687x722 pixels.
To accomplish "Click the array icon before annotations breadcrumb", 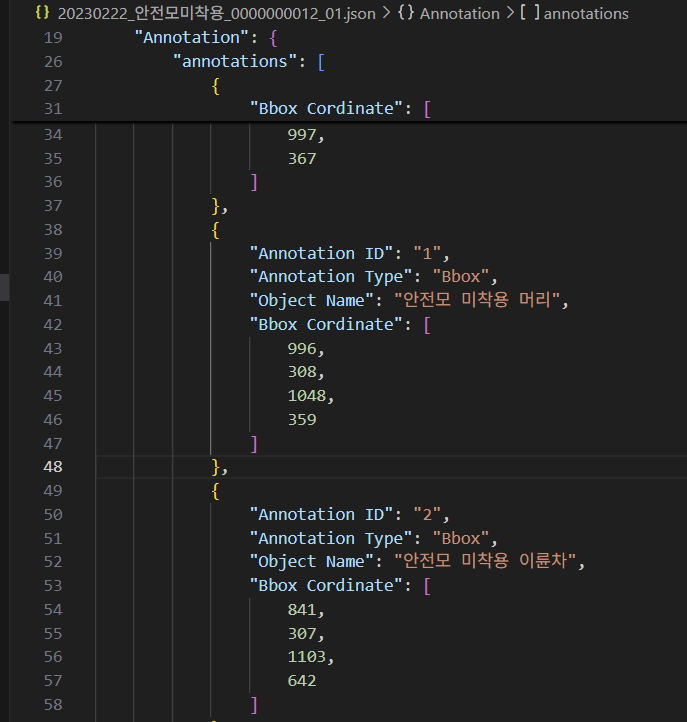I will pyautogui.click(x=529, y=13).
